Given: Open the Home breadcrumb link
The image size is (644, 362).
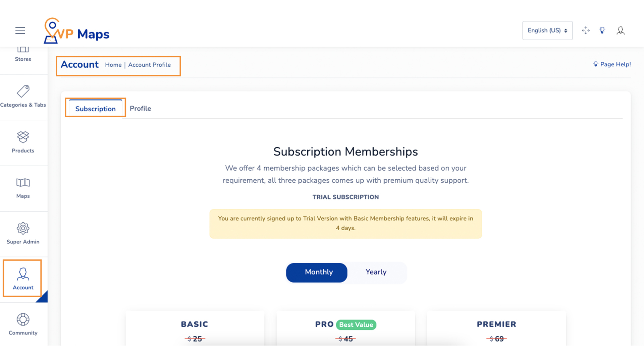Looking at the screenshot, I should (x=113, y=65).
